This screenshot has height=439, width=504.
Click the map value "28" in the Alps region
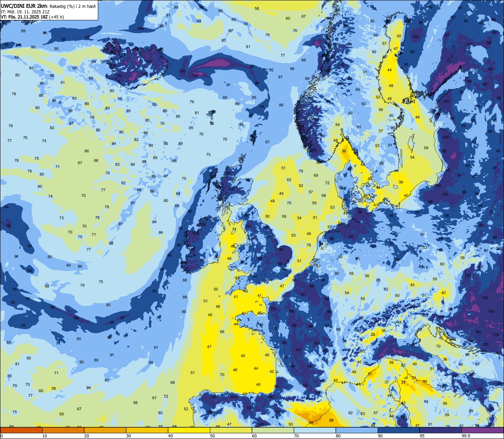point(373,334)
